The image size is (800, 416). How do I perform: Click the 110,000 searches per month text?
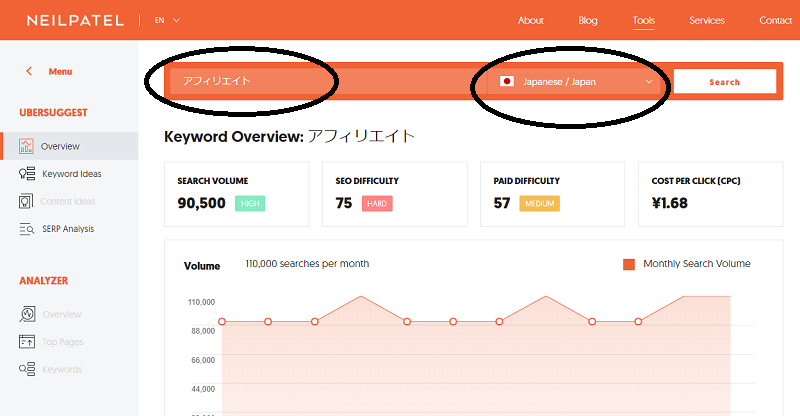pyautogui.click(x=307, y=264)
